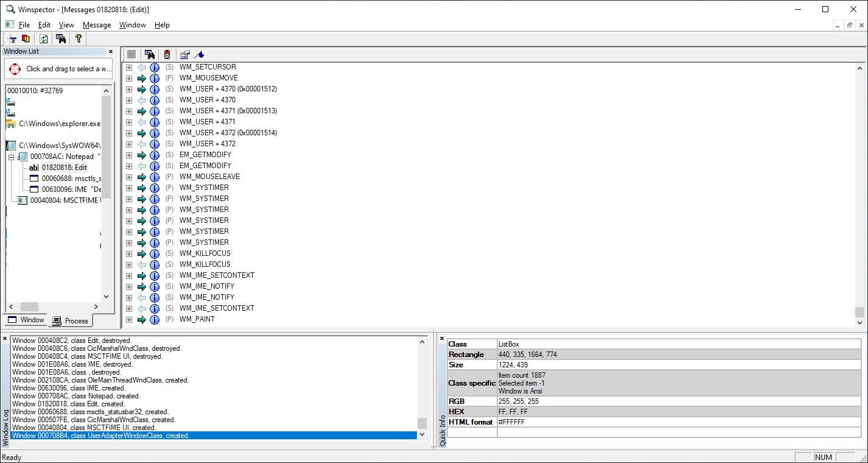Click the green refresh icon in the toolbar

[44, 38]
